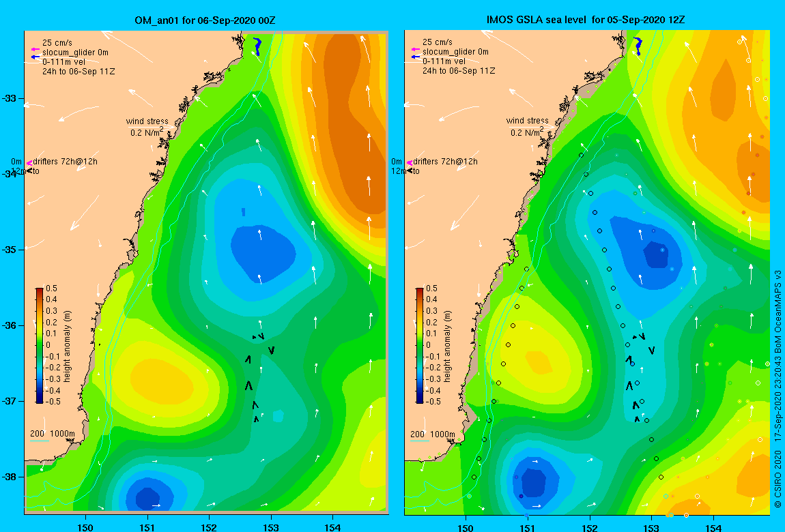Screen dimensions: 785x532
Task: Click the dark blue eddy near 38S 151E on right map
Action: [x=533, y=482]
